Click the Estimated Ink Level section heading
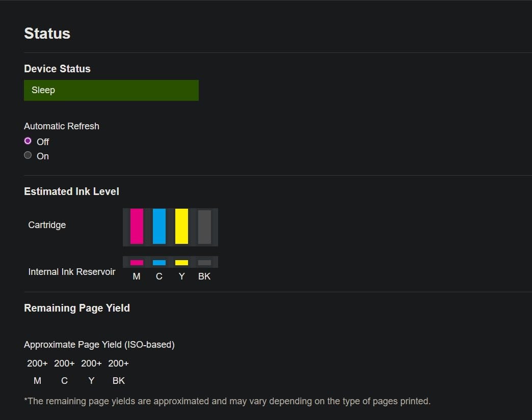This screenshot has height=420, width=532. click(x=71, y=191)
